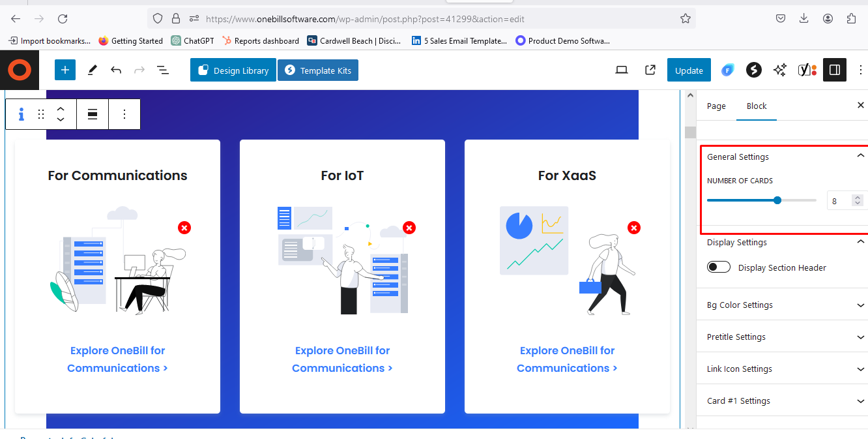Viewport: 868px width, 439px height.
Task: Click the Number of Cards value field
Action: [839, 201]
